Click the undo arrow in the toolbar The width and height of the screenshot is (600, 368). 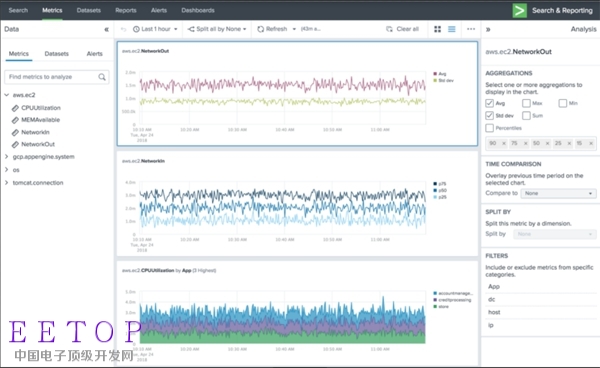click(123, 29)
